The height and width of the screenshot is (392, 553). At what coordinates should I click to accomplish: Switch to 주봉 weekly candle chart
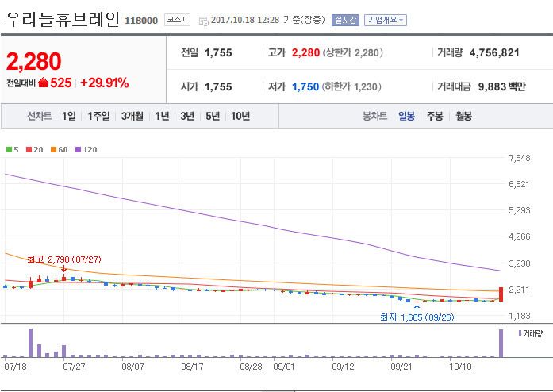click(435, 116)
